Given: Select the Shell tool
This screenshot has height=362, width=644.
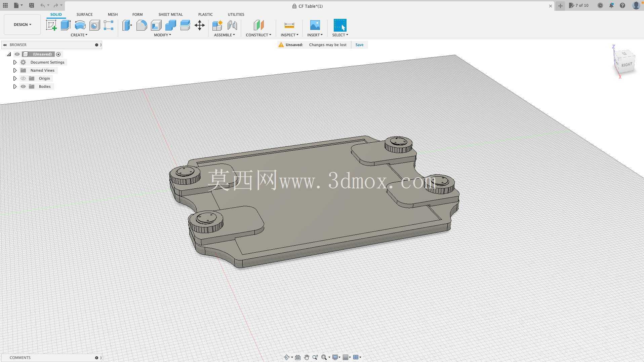Looking at the screenshot, I should (156, 25).
